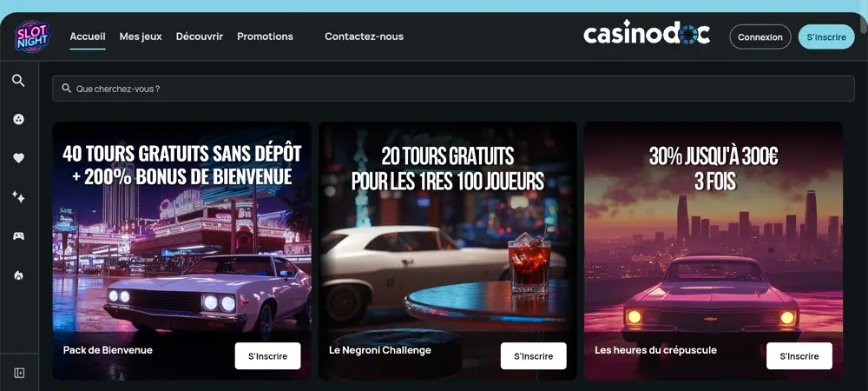The height and width of the screenshot is (391, 868).
Task: Click the Connexion button
Action: pyautogui.click(x=760, y=37)
